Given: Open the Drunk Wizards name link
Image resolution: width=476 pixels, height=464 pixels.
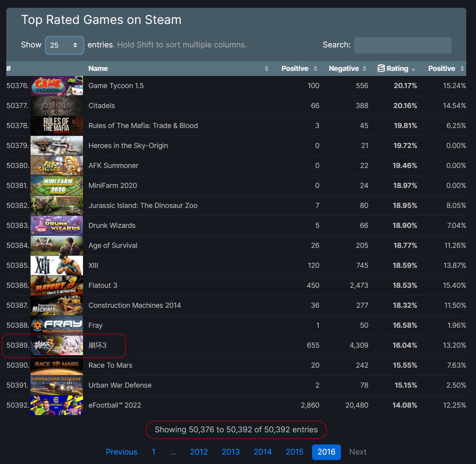Looking at the screenshot, I should pyautogui.click(x=112, y=226).
